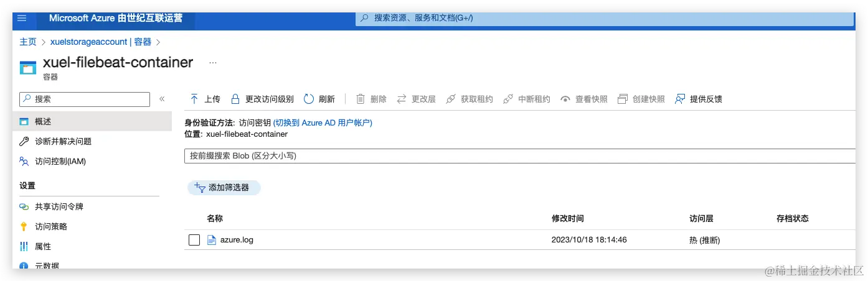Image resolution: width=868 pixels, height=281 pixels.
Task: Click the 更改层 toolbar button
Action: click(416, 99)
